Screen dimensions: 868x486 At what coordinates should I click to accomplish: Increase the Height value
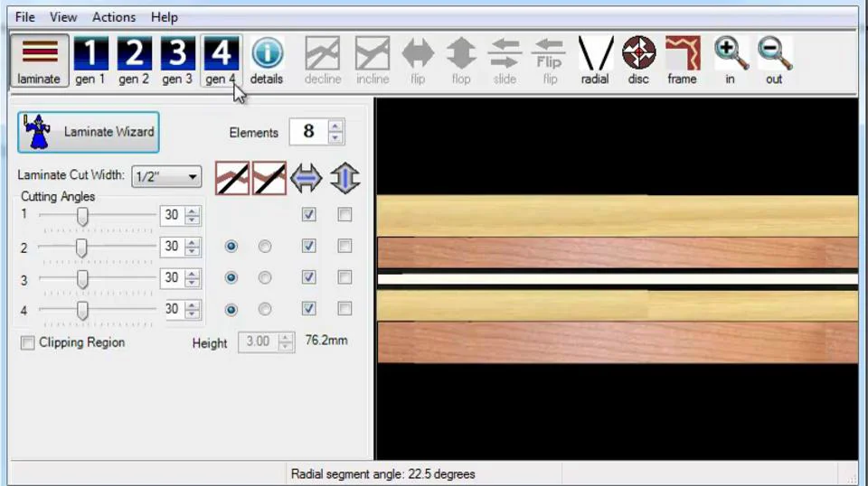click(x=285, y=337)
